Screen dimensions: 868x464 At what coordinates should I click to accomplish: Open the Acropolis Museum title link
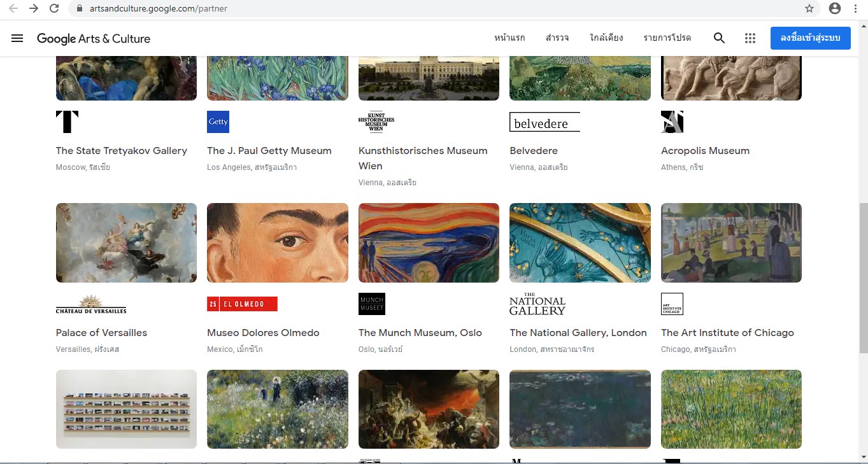706,151
